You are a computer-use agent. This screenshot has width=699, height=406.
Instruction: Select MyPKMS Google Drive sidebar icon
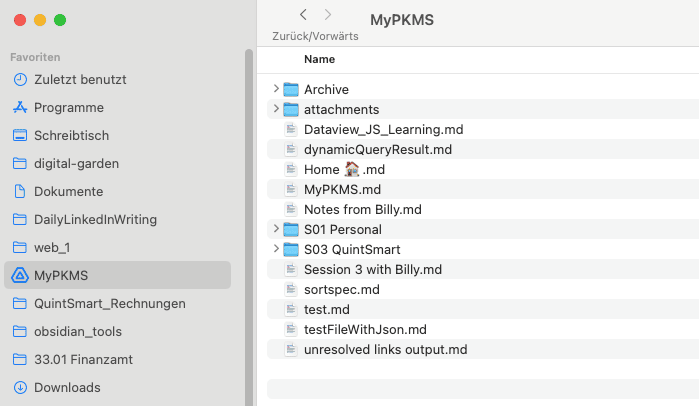click(20, 275)
